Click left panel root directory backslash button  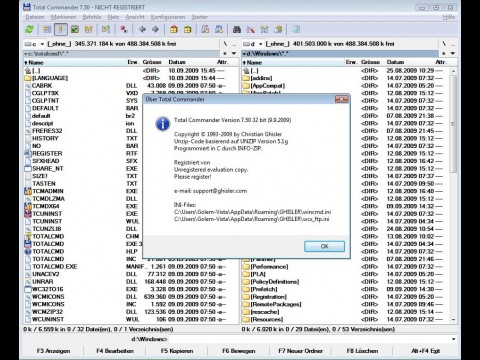225,44
